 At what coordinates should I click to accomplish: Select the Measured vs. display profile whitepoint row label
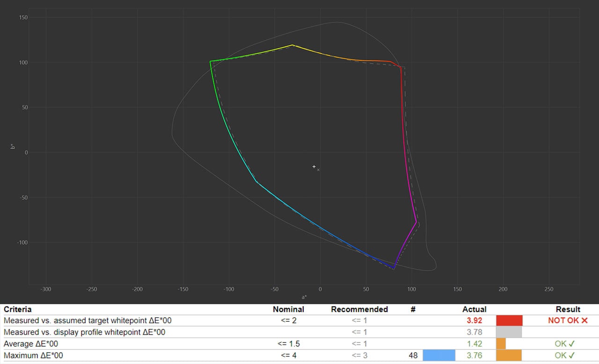click(x=84, y=332)
